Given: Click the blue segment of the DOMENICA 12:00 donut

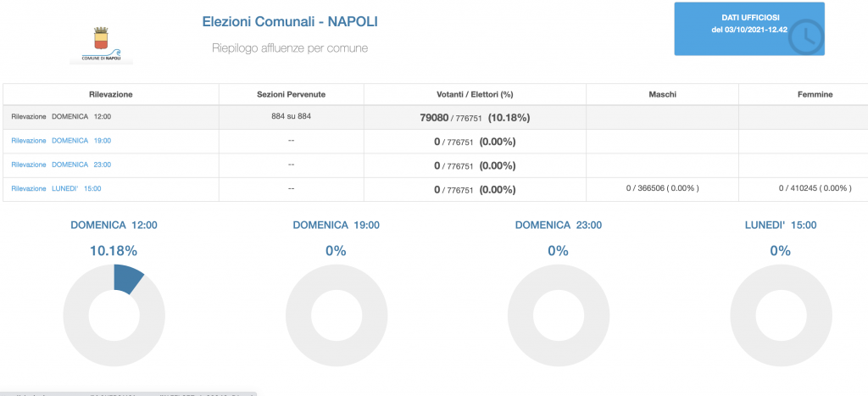Looking at the screenshot, I should [x=126, y=277].
